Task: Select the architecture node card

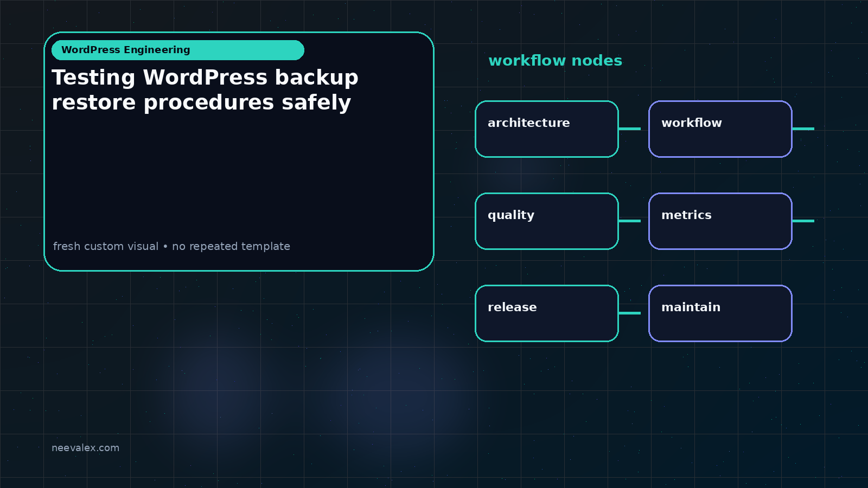Action: [547, 129]
